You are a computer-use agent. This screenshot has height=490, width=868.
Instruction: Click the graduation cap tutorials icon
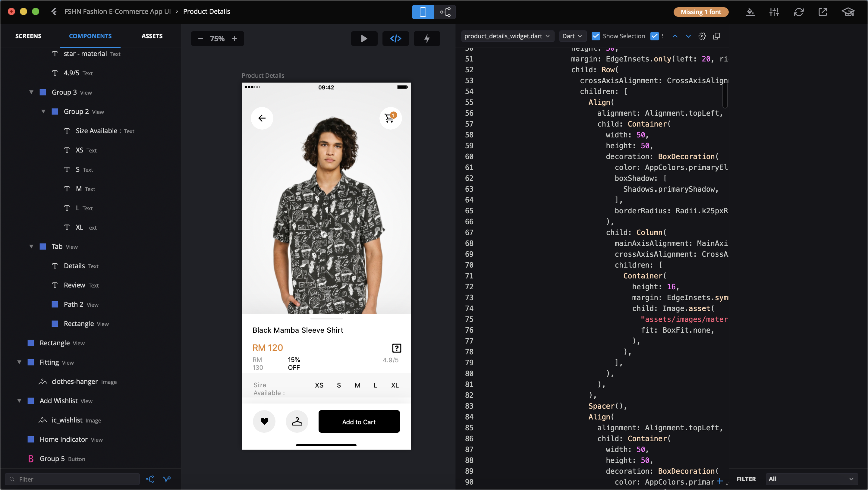click(848, 12)
